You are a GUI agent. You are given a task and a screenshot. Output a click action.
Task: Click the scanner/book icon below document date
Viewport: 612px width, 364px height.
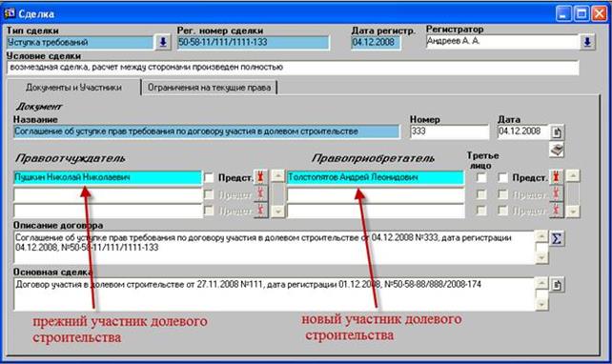pos(557,150)
